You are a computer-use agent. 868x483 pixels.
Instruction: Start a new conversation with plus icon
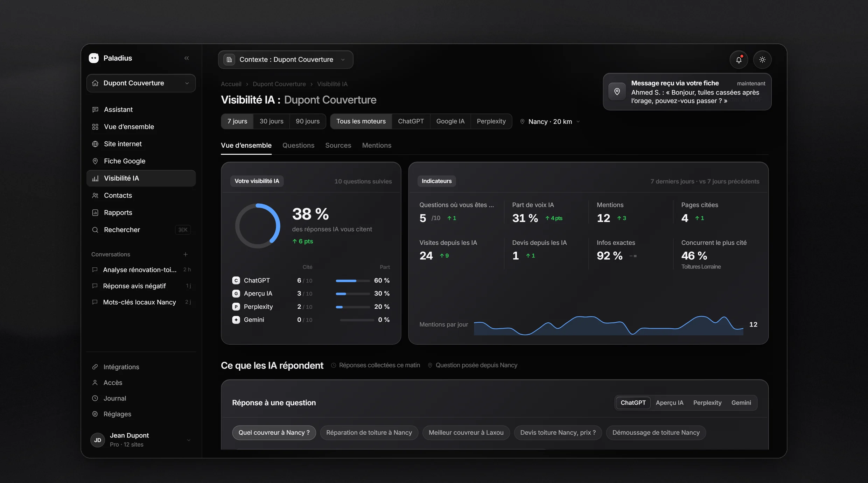click(185, 254)
